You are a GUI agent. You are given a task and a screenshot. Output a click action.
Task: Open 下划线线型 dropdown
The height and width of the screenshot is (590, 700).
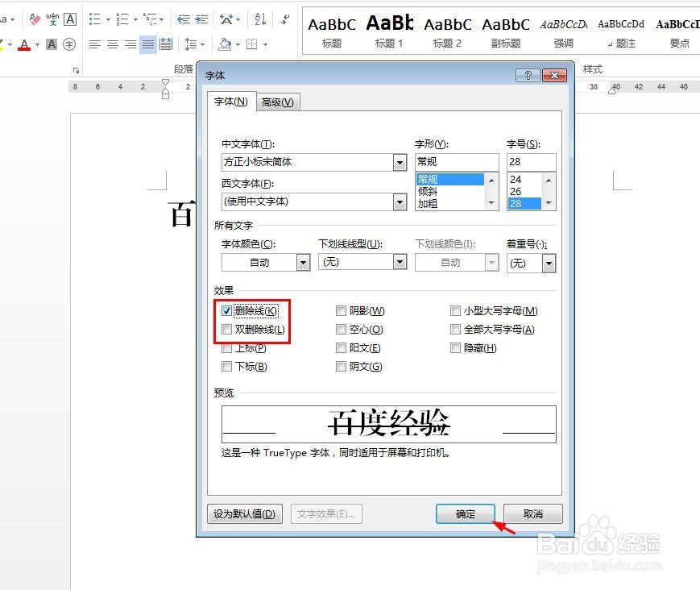click(400, 262)
